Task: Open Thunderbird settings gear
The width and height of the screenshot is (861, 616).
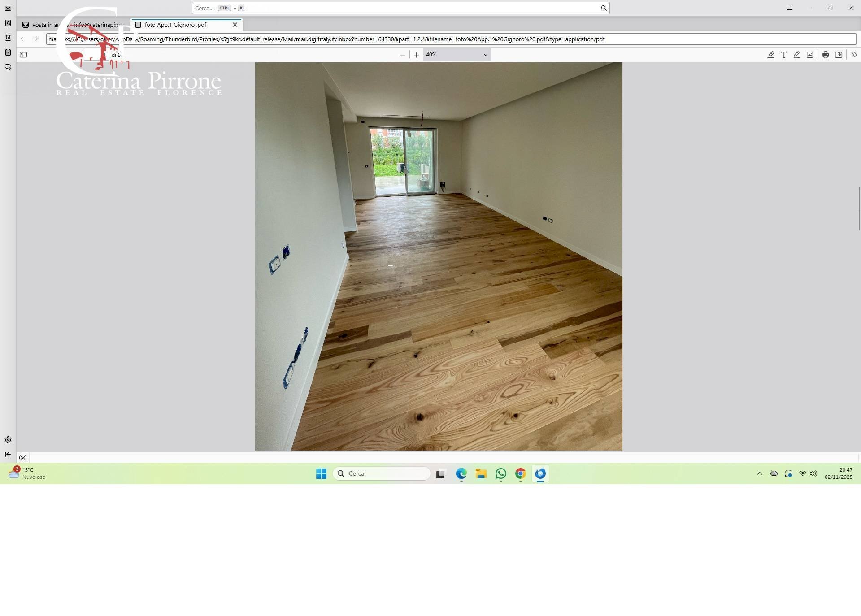Action: coord(8,440)
